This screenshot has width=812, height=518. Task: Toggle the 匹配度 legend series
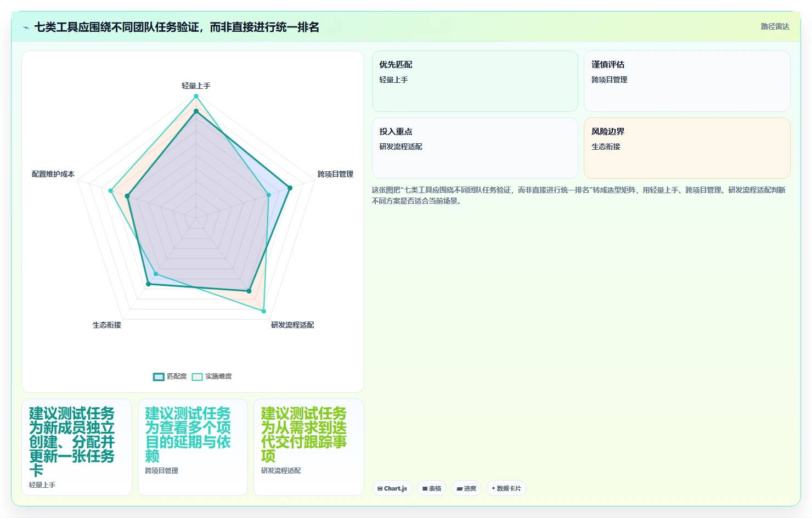170,376
